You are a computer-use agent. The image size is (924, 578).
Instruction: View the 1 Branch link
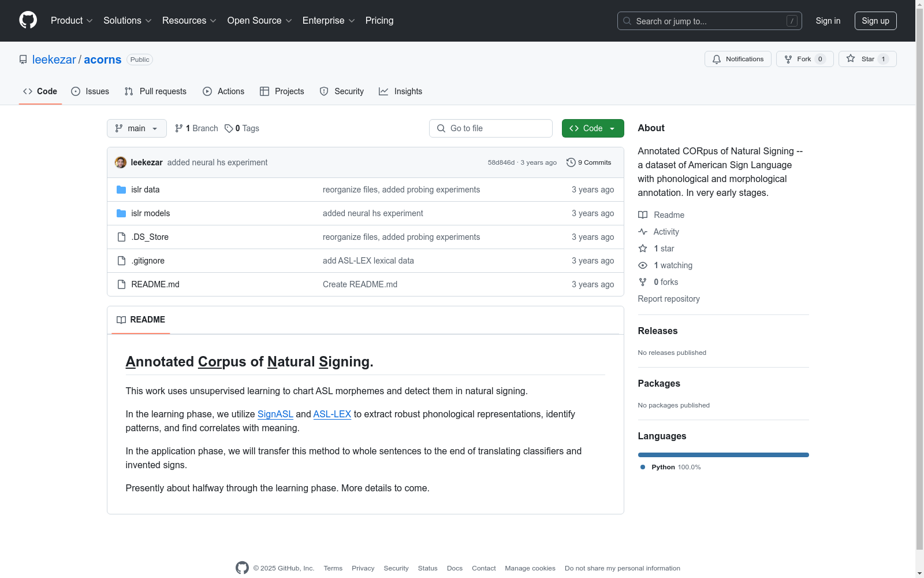196,128
